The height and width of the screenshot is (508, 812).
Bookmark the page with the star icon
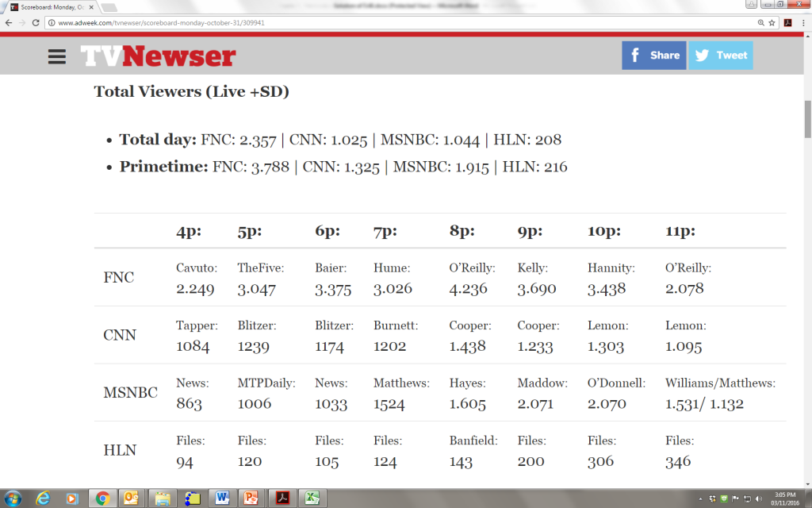pyautogui.click(x=772, y=23)
